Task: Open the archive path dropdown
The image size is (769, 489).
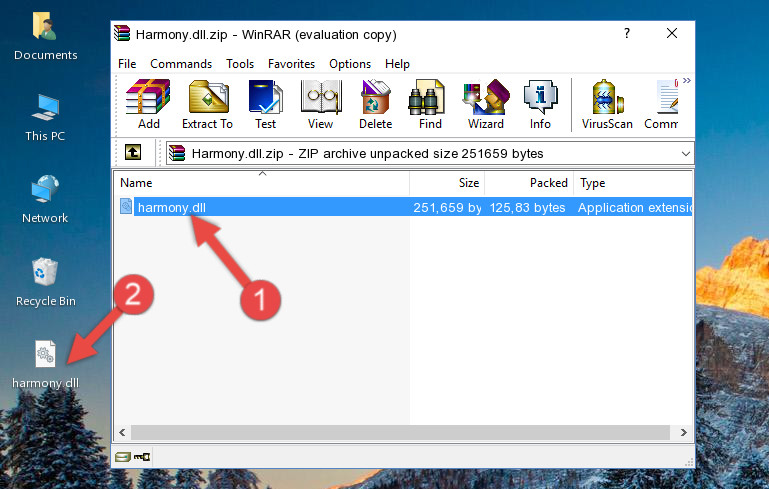Action: click(686, 154)
